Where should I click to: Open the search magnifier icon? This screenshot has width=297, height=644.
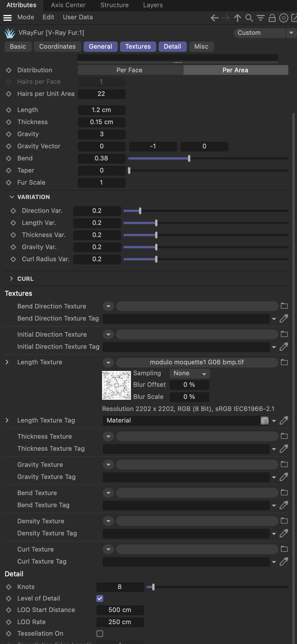(x=249, y=18)
